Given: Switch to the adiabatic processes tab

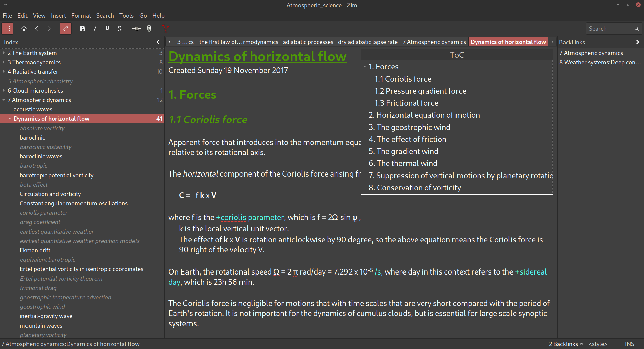Looking at the screenshot, I should pyautogui.click(x=308, y=42).
